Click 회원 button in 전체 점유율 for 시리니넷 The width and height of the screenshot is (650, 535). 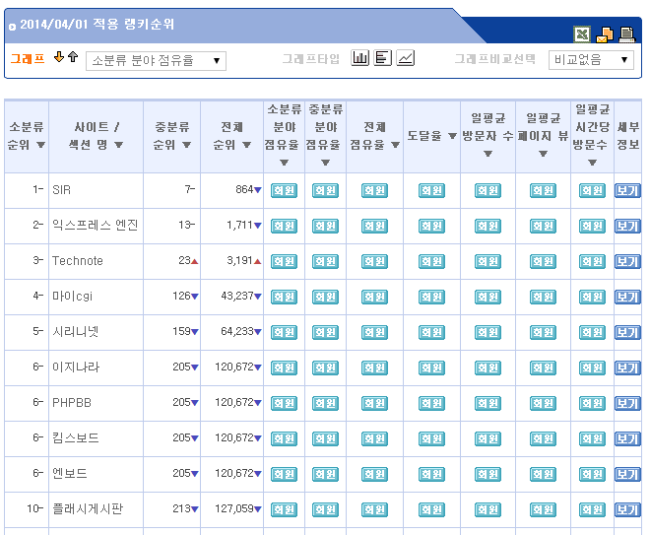point(374,332)
